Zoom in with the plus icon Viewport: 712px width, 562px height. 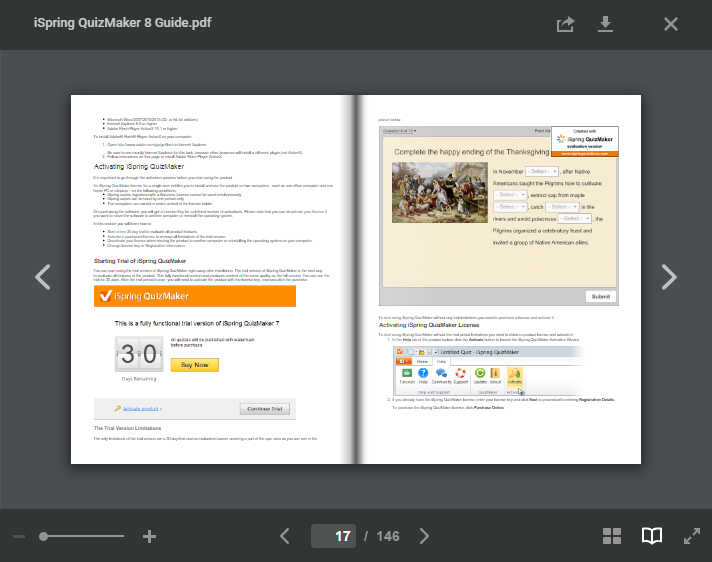[149, 537]
